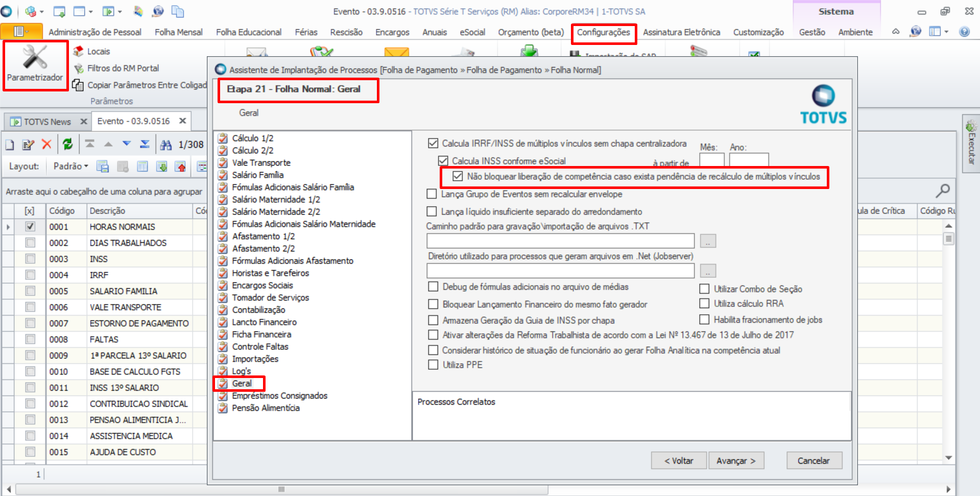Open the Folha Mensal ribbon tab
This screenshot has width=980, height=496.
(179, 32)
